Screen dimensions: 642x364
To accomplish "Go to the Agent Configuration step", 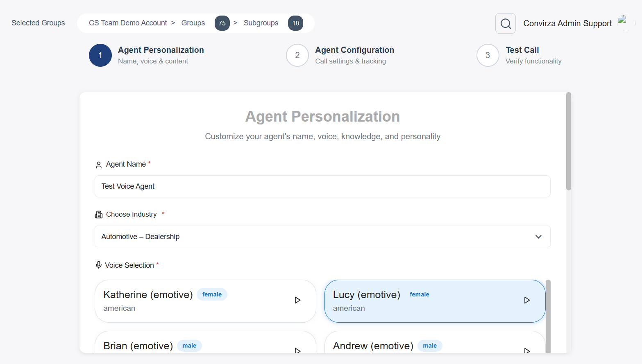I will click(x=354, y=50).
